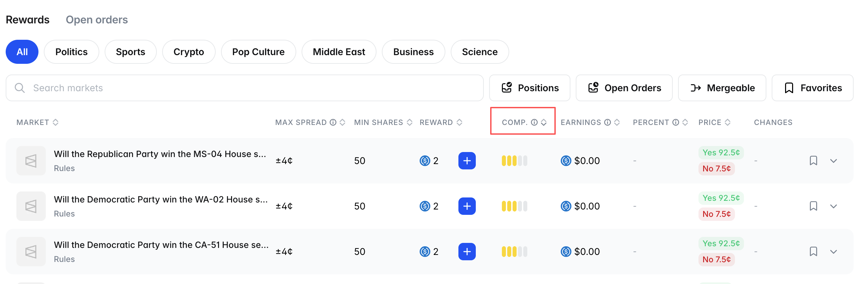Expand the WA-02 House market row
The image size is (868, 284).
tap(833, 206)
